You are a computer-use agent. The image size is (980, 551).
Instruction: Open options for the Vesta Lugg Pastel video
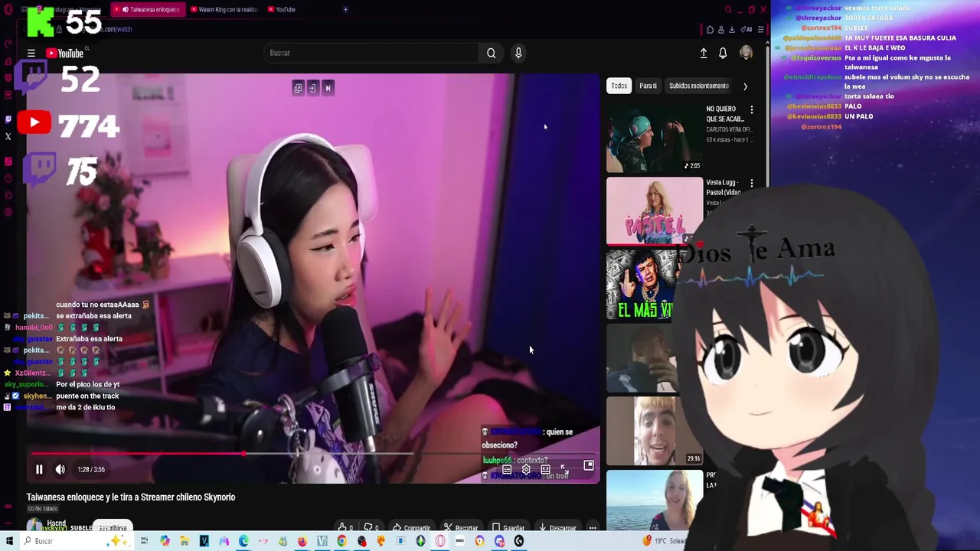752,184
